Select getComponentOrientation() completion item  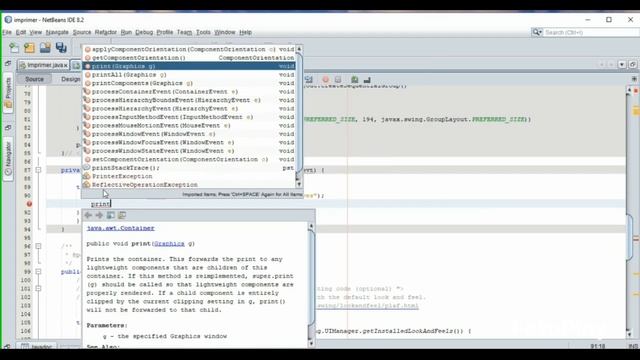[189, 58]
